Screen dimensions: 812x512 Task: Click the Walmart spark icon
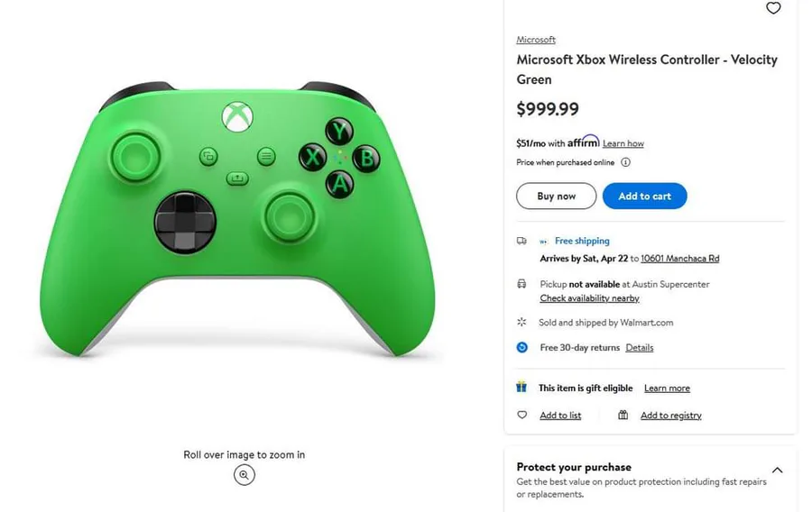(x=521, y=322)
